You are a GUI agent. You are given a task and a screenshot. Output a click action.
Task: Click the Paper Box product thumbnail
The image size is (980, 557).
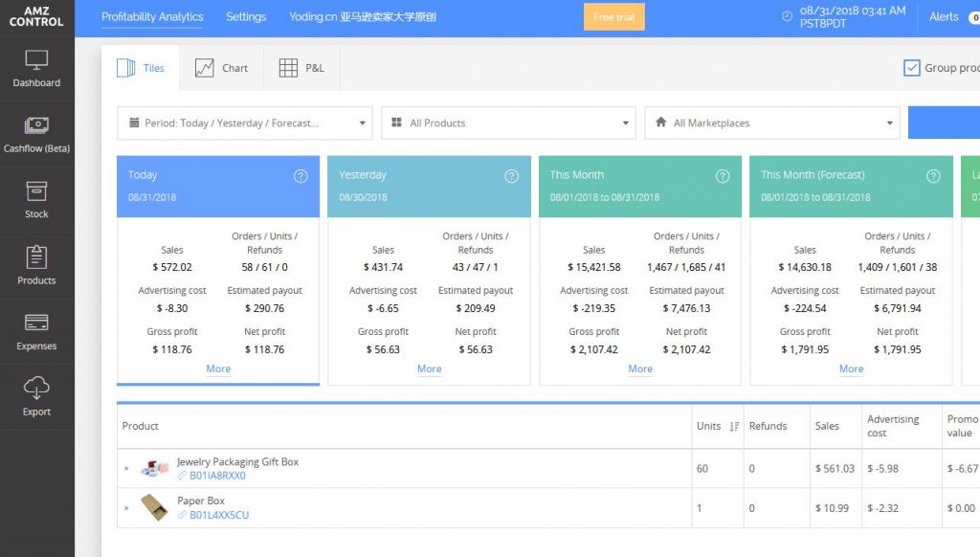point(154,507)
